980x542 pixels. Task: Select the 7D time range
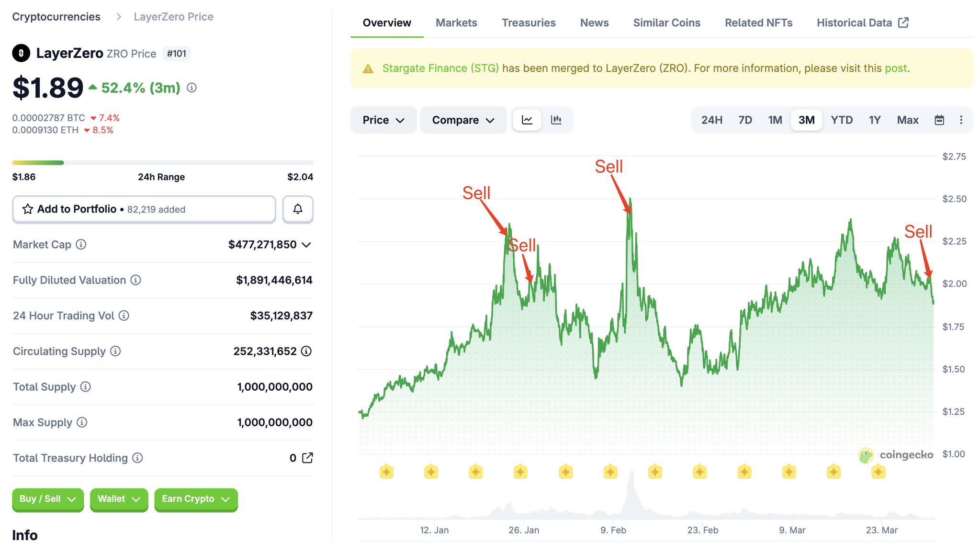745,120
